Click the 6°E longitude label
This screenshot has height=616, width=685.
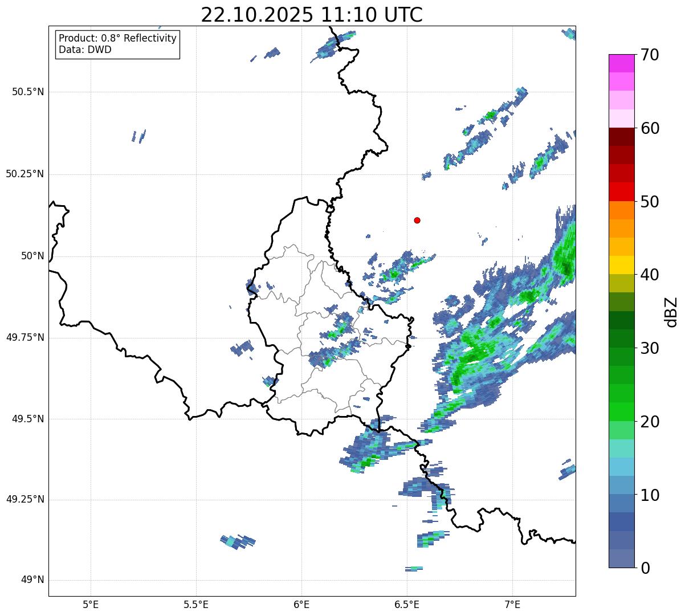(301, 604)
